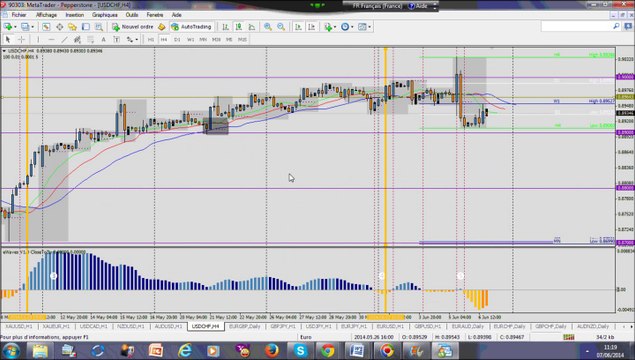Open a new chart with the toolbar icon
This screenshot has width=635, height=360.
pos(8,27)
